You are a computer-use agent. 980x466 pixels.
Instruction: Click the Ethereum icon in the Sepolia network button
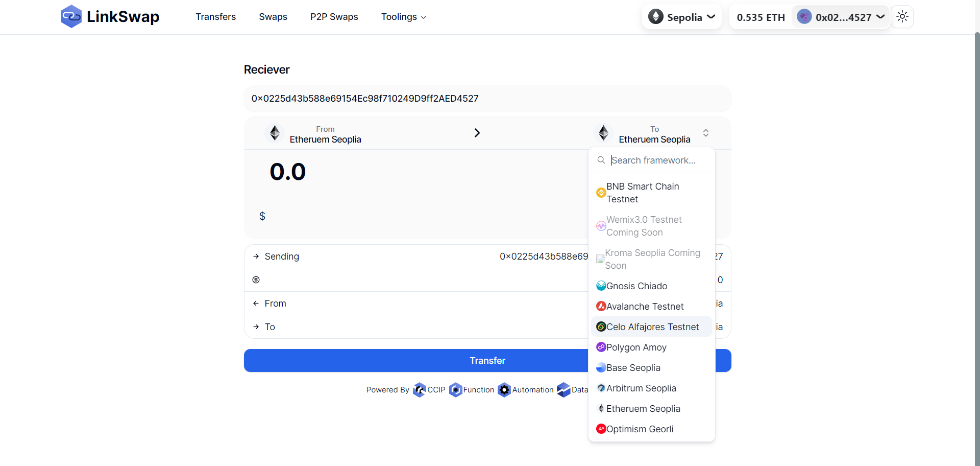click(x=656, y=17)
